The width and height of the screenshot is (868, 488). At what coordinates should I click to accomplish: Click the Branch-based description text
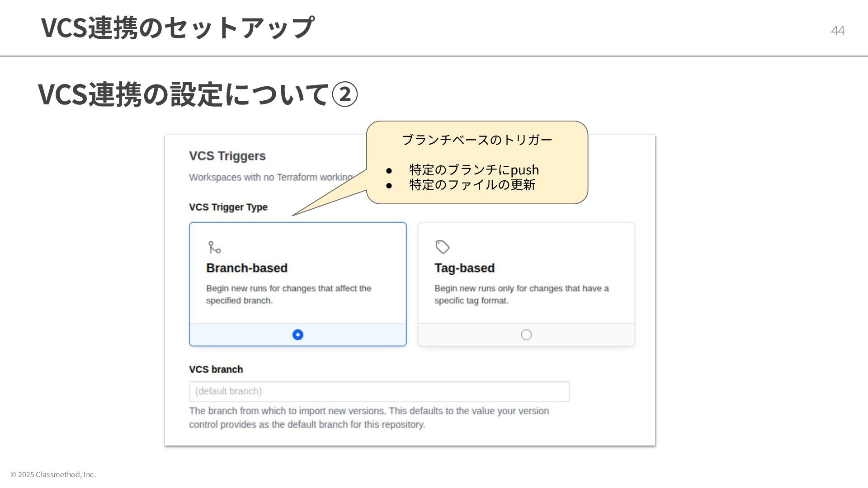tap(288, 294)
